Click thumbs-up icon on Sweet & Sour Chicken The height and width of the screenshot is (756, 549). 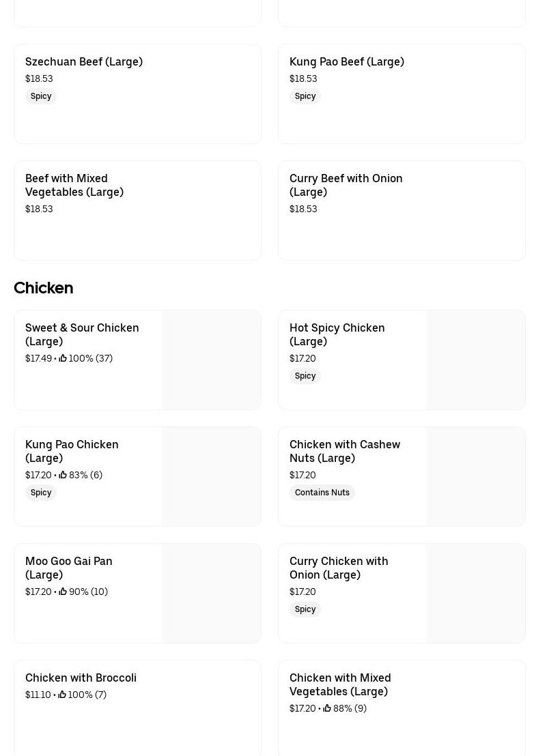[63, 358]
